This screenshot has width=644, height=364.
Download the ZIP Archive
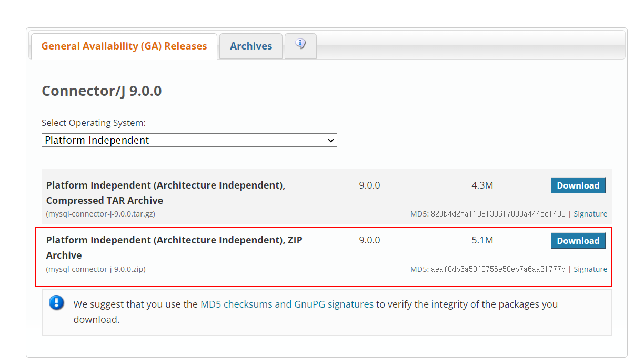tap(578, 241)
